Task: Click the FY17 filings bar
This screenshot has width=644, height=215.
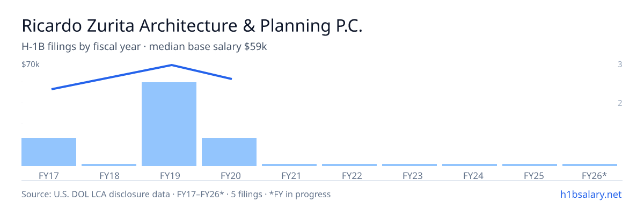Action: (x=49, y=152)
